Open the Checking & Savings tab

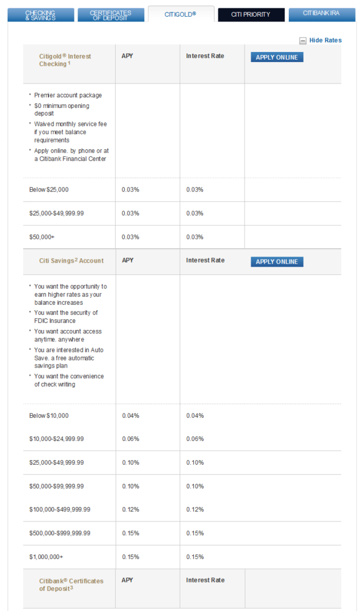pyautogui.click(x=41, y=14)
